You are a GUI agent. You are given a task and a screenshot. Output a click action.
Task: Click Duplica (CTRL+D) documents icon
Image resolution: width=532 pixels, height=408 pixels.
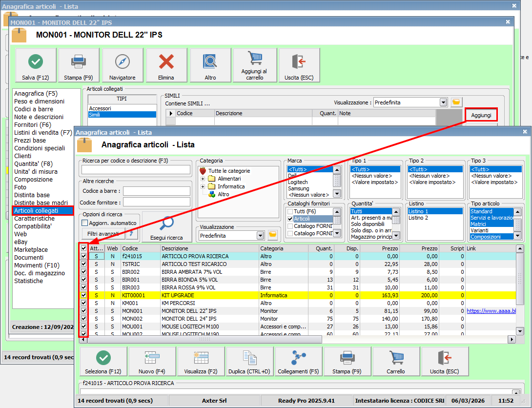pyautogui.click(x=249, y=358)
